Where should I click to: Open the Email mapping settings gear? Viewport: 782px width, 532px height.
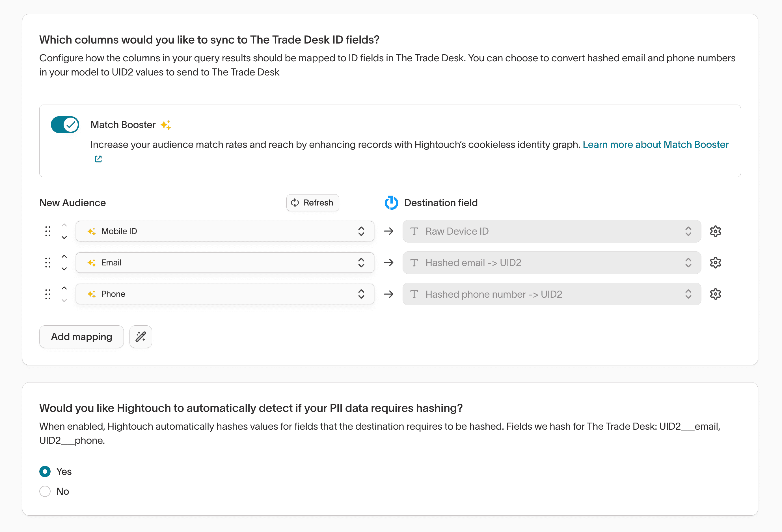click(715, 263)
